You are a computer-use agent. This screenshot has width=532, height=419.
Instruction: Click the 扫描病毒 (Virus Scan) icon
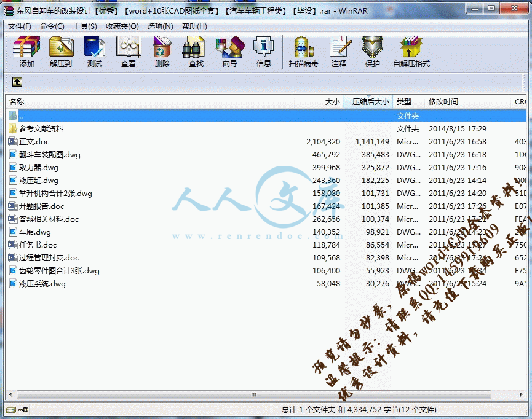pos(304,47)
